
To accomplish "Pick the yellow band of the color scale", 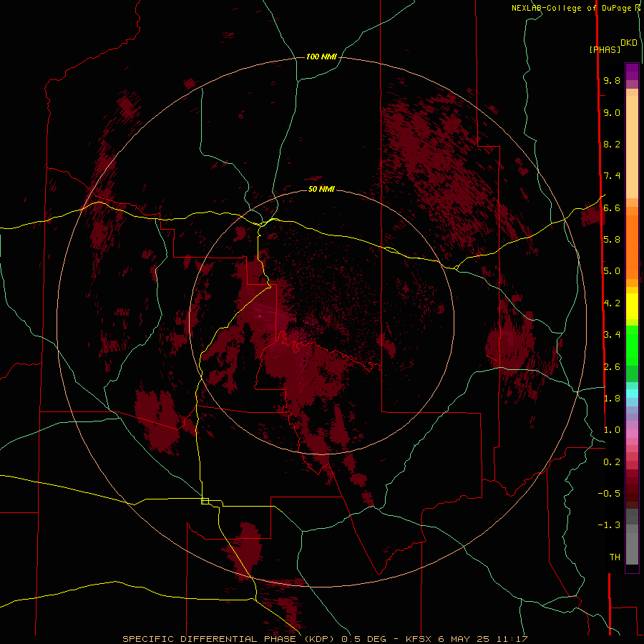I will pos(632,306).
